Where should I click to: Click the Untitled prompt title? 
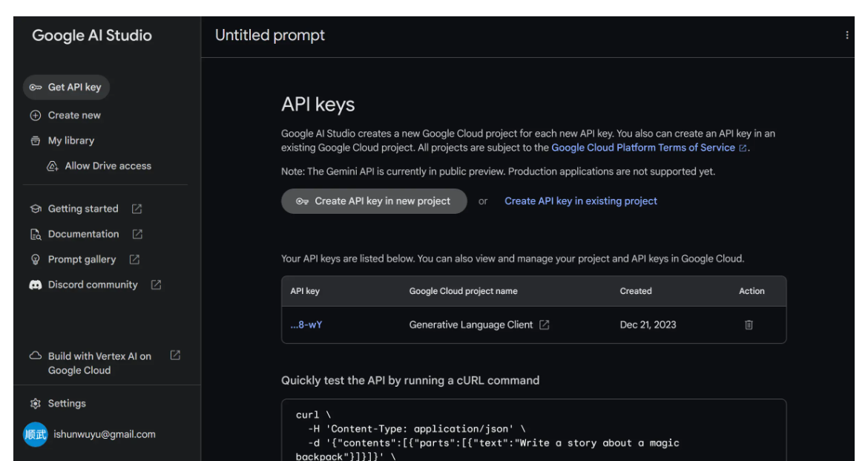(x=269, y=36)
